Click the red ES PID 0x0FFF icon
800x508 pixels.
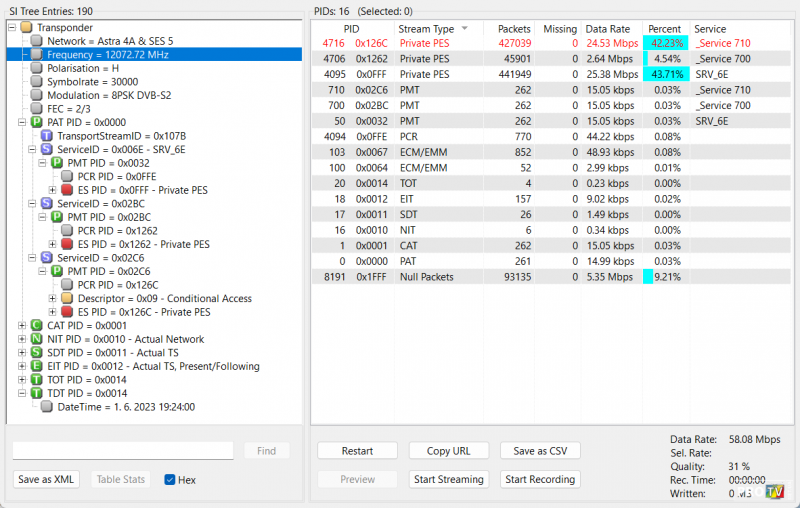pyautogui.click(x=67, y=190)
